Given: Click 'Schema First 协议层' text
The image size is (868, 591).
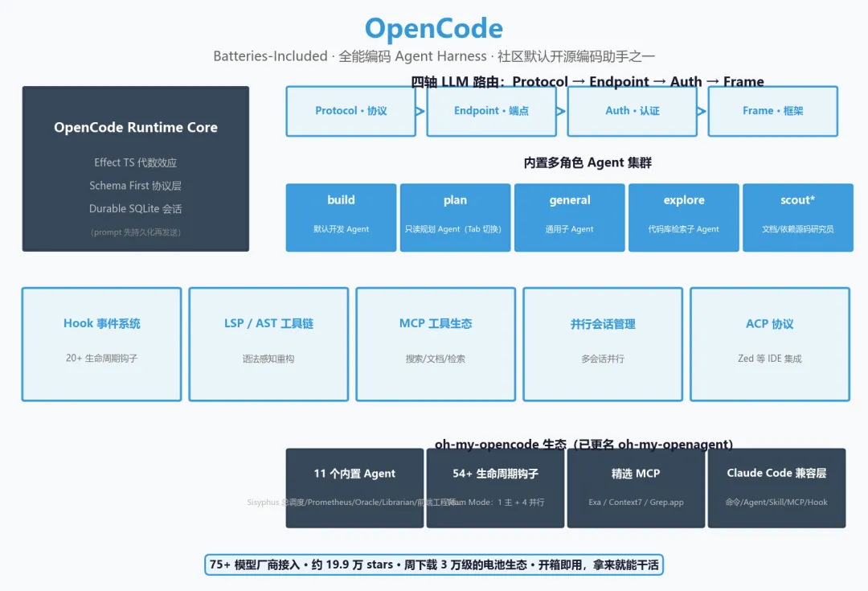Looking at the screenshot, I should point(136,186).
